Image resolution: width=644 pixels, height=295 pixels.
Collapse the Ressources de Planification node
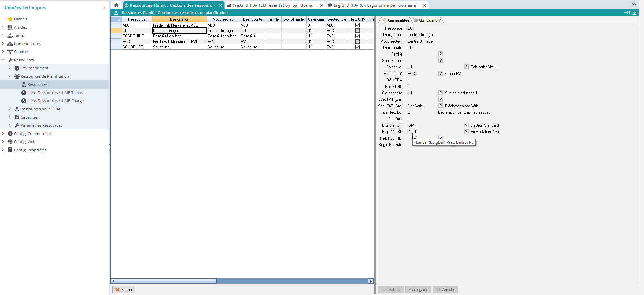point(10,76)
